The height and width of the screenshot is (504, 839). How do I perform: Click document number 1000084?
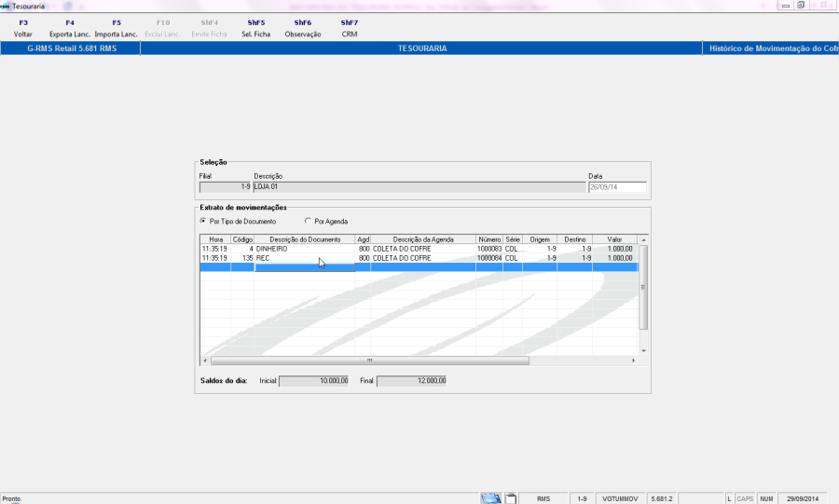pyautogui.click(x=489, y=258)
